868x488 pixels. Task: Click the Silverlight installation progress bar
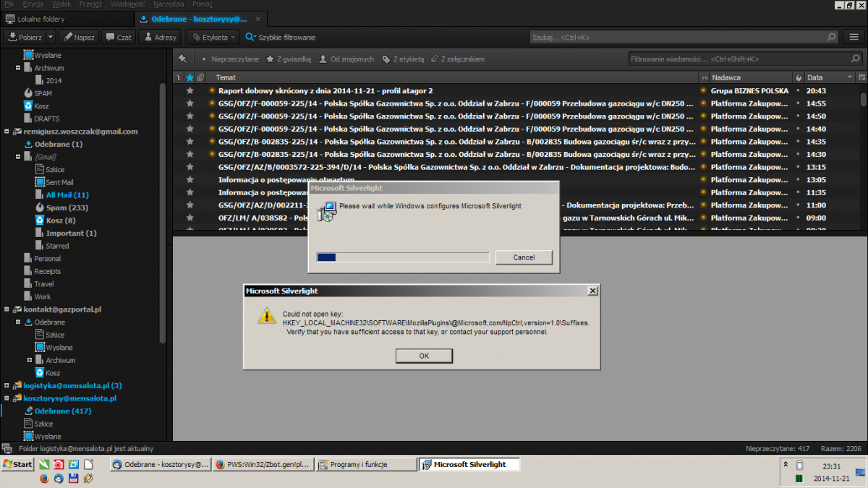pos(403,257)
